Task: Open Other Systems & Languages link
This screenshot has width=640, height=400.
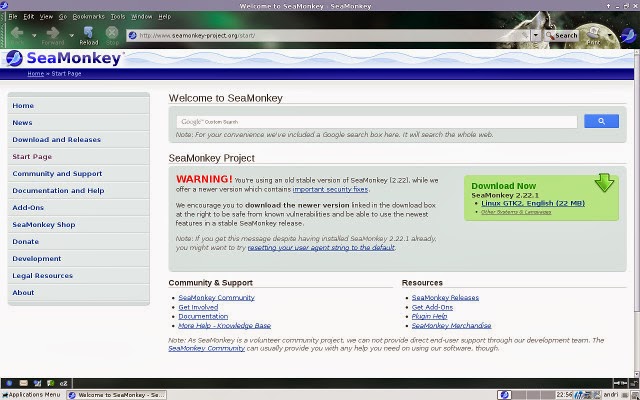Action: pos(516,212)
